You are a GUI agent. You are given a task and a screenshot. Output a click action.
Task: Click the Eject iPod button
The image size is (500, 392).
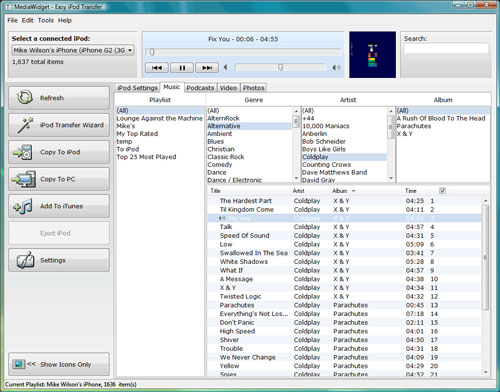point(59,233)
